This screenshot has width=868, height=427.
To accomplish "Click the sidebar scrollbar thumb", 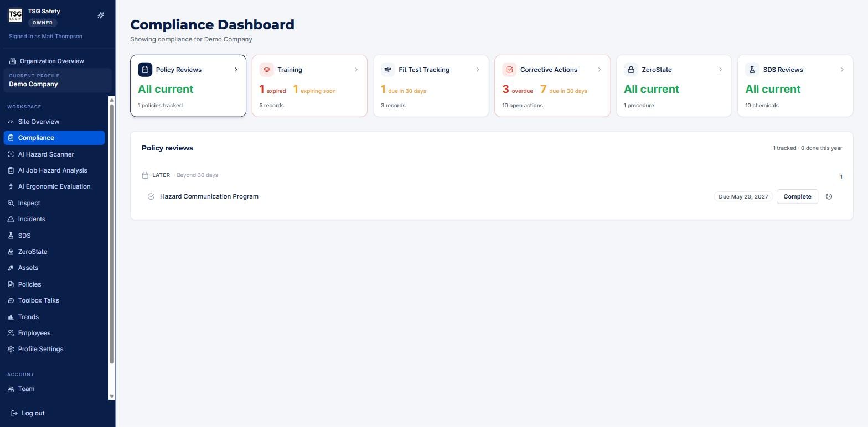I will [x=112, y=233].
